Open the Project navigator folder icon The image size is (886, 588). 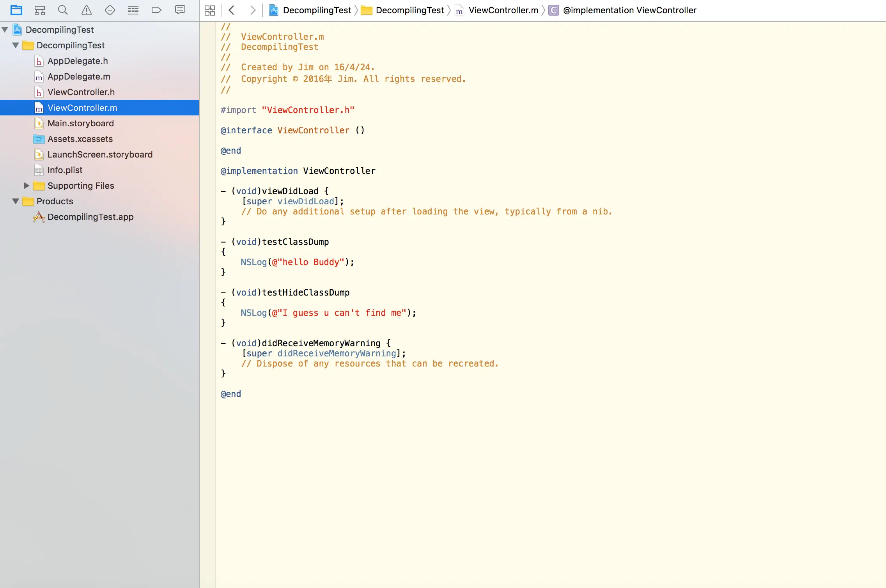click(16, 10)
